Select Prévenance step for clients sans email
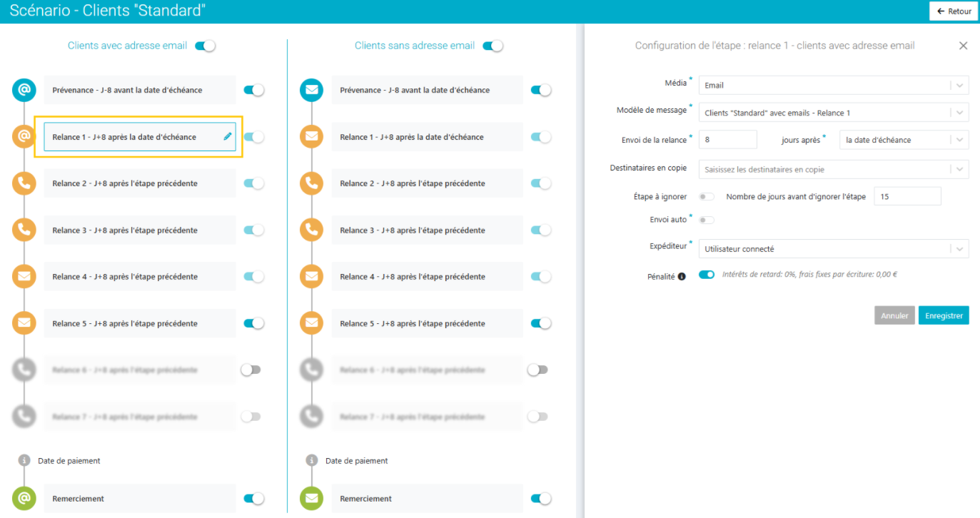Image resolution: width=980 pixels, height=518 pixels. tap(427, 90)
